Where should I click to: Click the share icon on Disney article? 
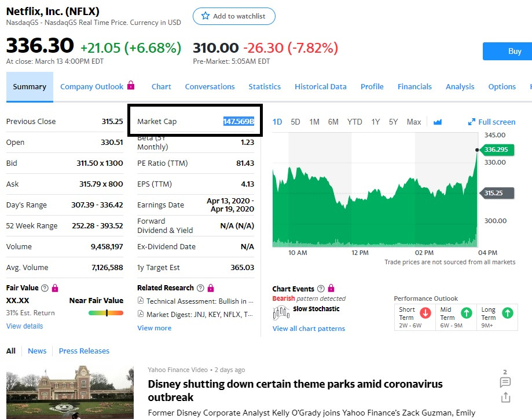coord(505,398)
